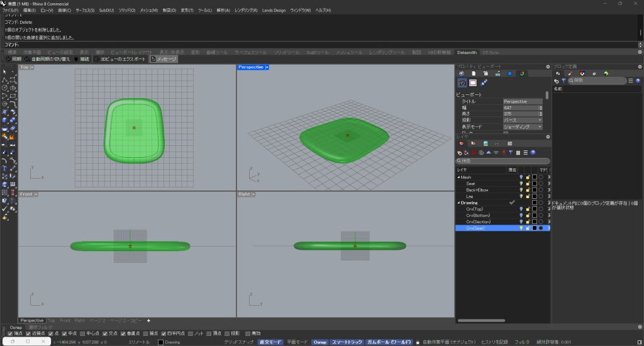644x346 pixels.
Task: Enable the 中心点 osnap checkbox
Action: (x=82, y=333)
